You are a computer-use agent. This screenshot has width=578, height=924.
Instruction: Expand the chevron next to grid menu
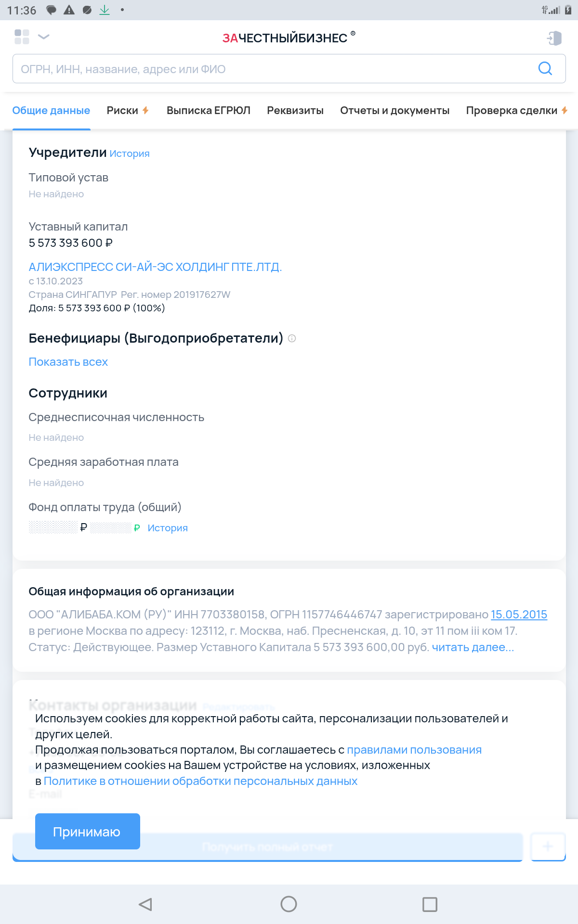tap(44, 37)
